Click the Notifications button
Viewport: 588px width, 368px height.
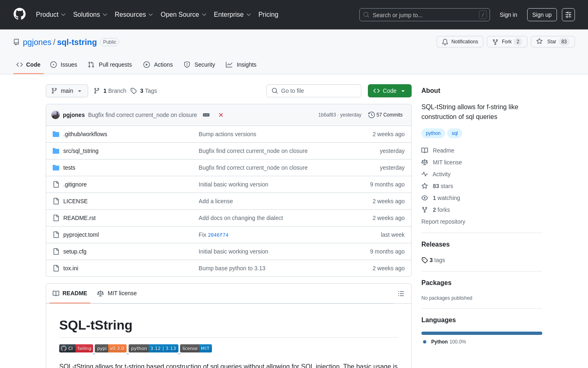[460, 42]
